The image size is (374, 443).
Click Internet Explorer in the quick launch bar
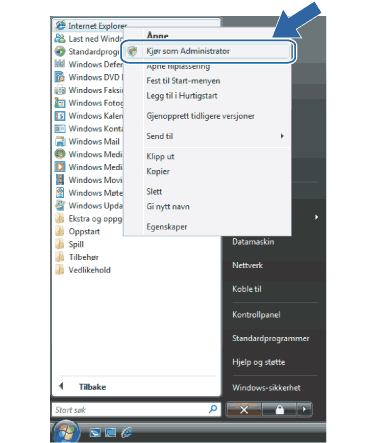(126, 433)
